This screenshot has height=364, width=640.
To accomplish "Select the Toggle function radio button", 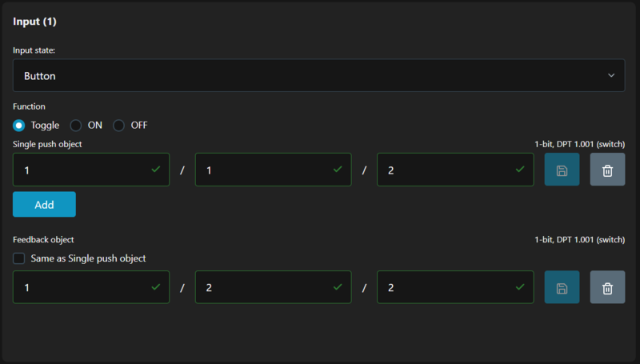I will click(x=19, y=125).
